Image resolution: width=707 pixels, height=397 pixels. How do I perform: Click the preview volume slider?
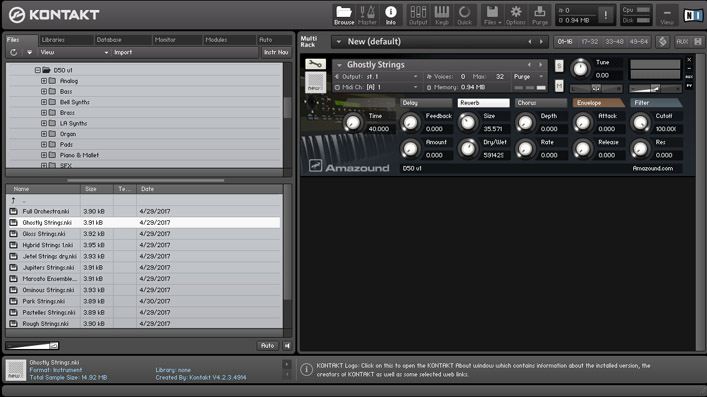point(32,346)
